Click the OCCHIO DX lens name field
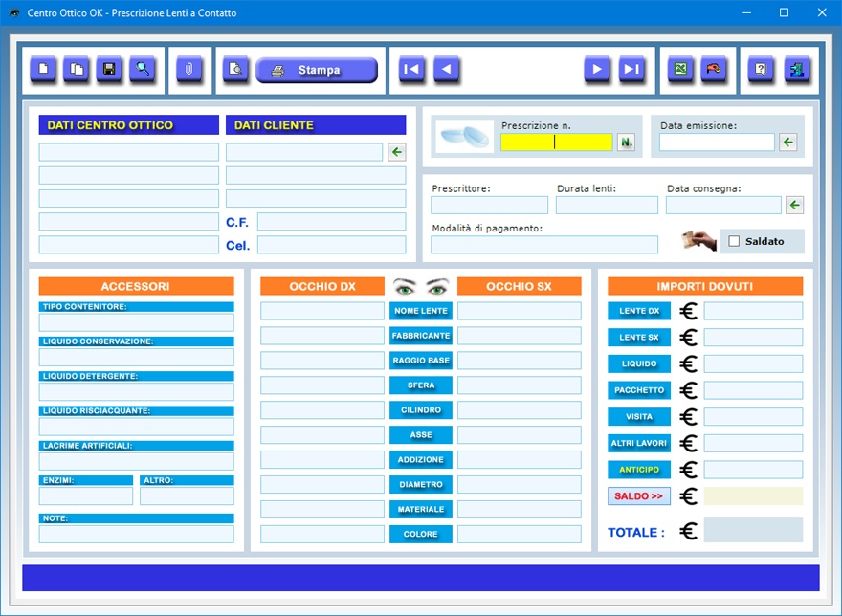The height and width of the screenshot is (616, 842). click(x=322, y=311)
